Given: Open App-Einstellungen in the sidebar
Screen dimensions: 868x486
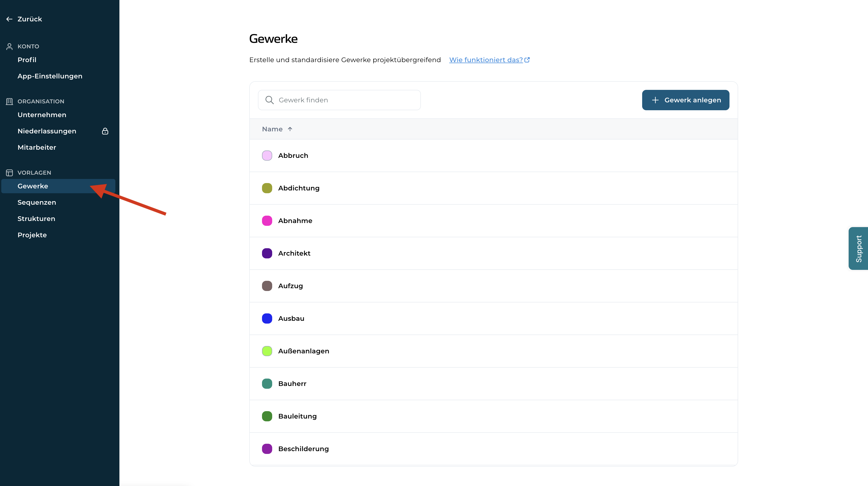Looking at the screenshot, I should point(50,76).
